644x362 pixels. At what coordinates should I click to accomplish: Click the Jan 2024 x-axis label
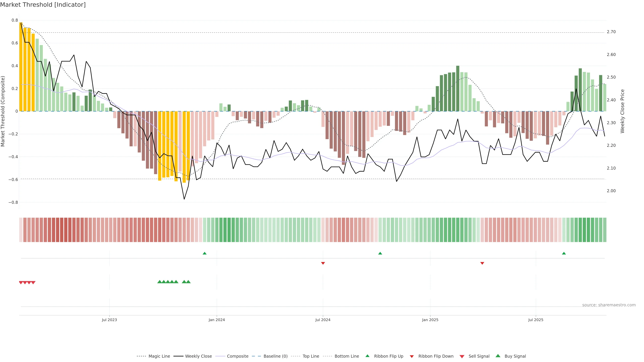pos(217,320)
